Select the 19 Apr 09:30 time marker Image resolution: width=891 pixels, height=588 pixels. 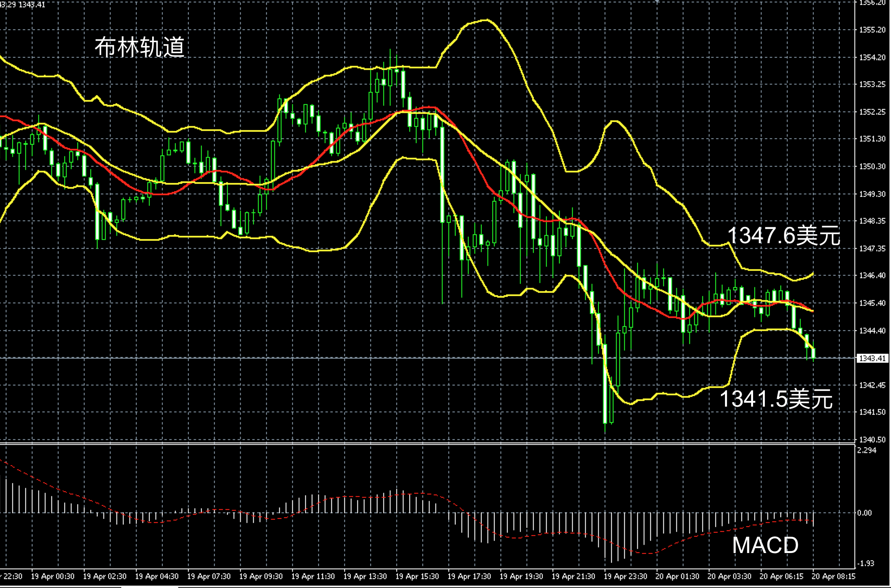coord(261,577)
